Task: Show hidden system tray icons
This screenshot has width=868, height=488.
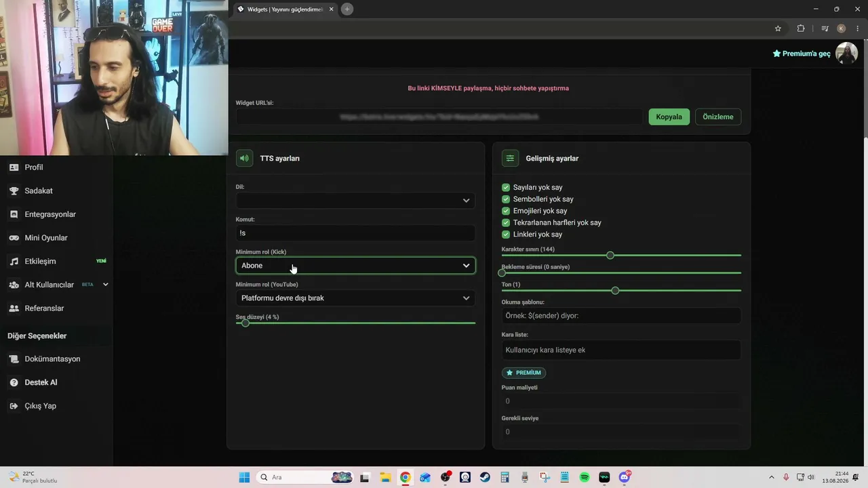Action: tap(771, 477)
